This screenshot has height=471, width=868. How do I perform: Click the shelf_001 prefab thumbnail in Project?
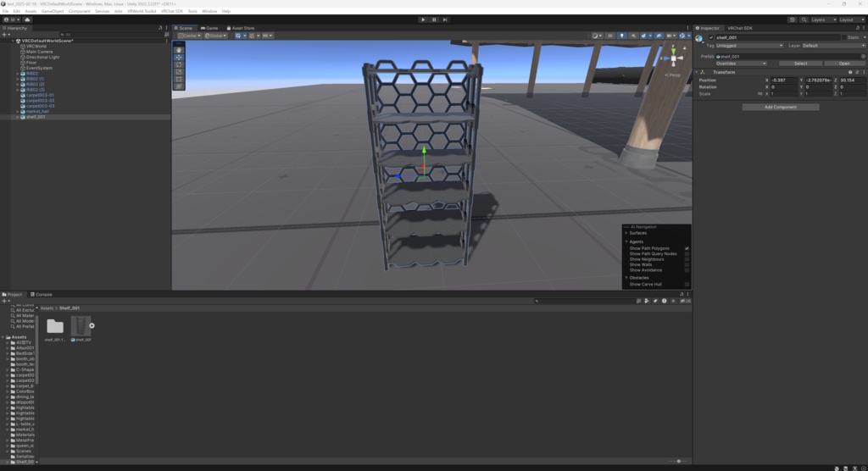point(81,326)
